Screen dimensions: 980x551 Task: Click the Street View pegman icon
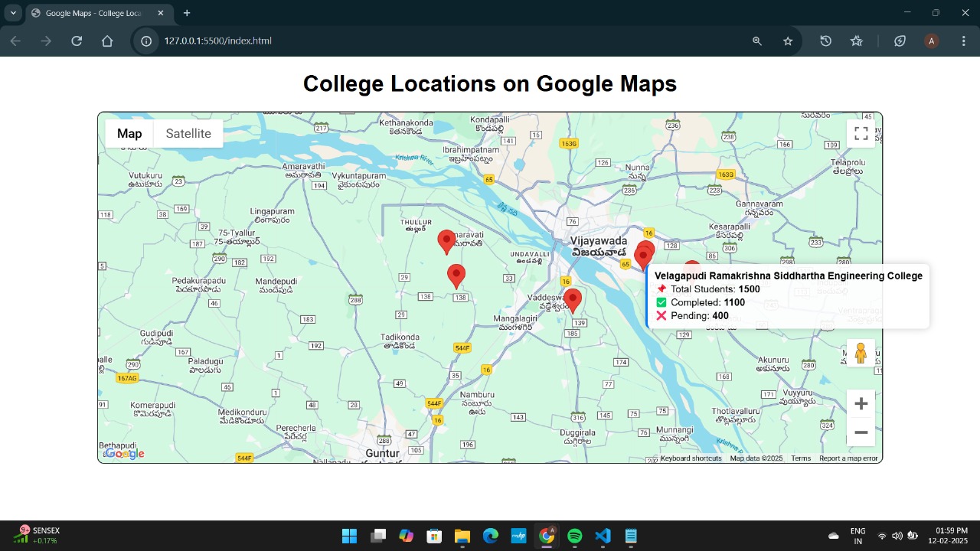[861, 353]
